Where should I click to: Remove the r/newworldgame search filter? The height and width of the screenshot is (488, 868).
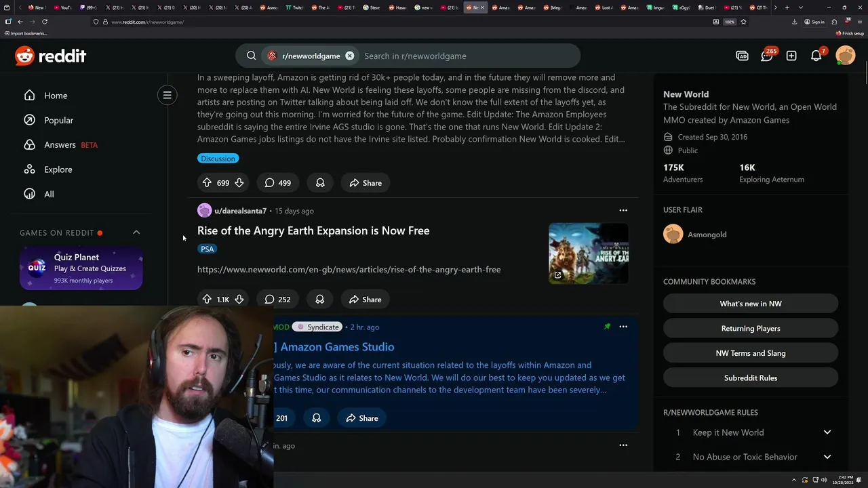350,56
